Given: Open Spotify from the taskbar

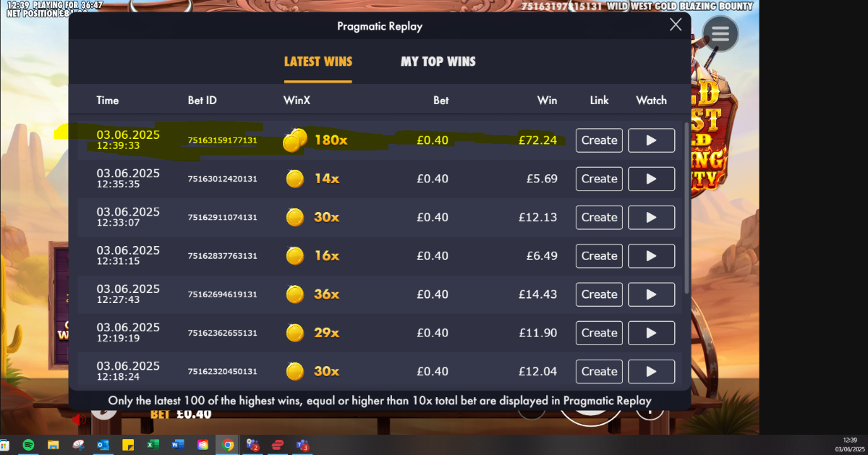Looking at the screenshot, I should tap(28, 445).
